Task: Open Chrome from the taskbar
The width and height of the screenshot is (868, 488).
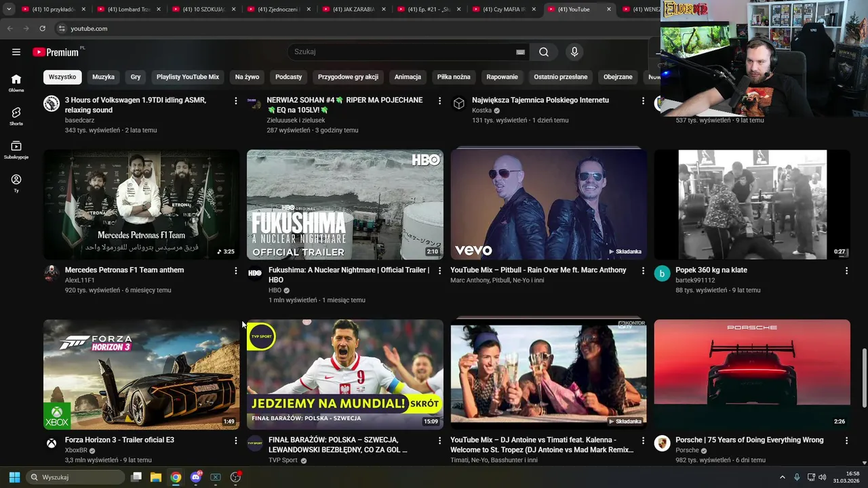Action: pyautogui.click(x=176, y=477)
